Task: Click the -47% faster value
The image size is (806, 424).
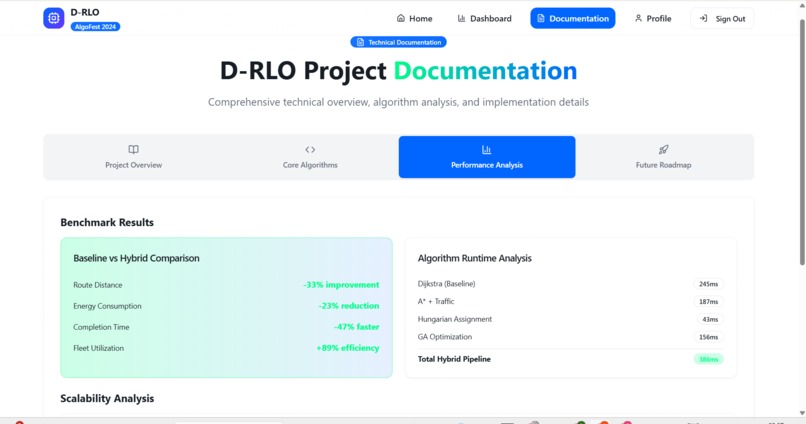Action: [x=357, y=327]
